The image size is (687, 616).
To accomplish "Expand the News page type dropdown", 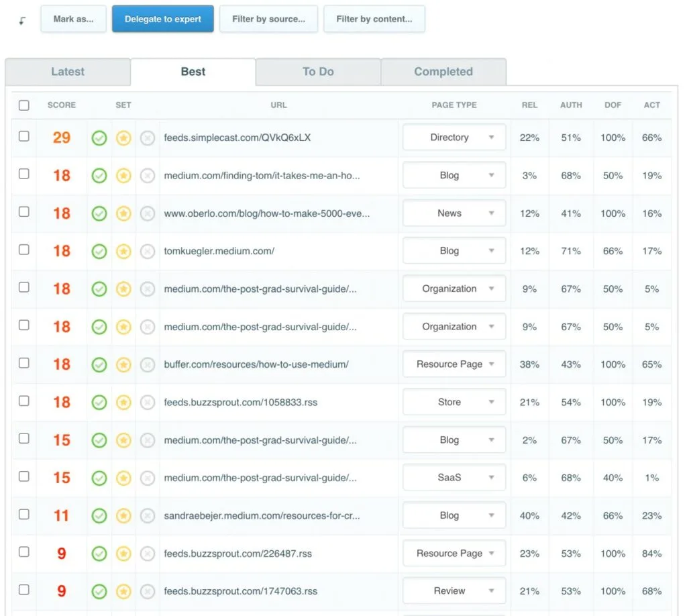I will point(454,213).
